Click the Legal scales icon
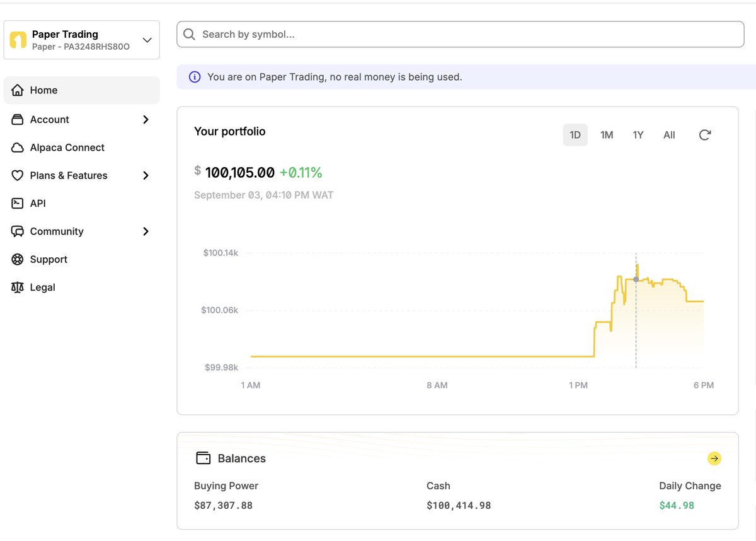 tap(18, 287)
